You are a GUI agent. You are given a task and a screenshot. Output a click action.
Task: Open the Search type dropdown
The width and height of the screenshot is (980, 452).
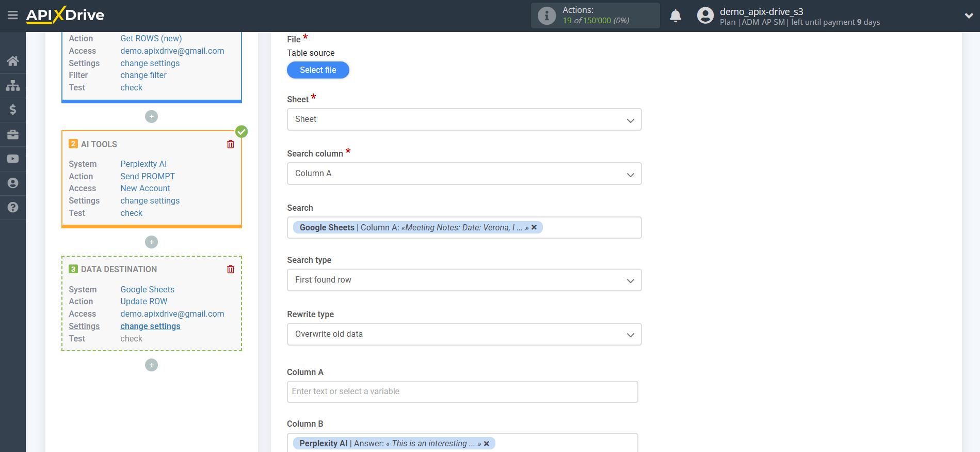point(464,280)
